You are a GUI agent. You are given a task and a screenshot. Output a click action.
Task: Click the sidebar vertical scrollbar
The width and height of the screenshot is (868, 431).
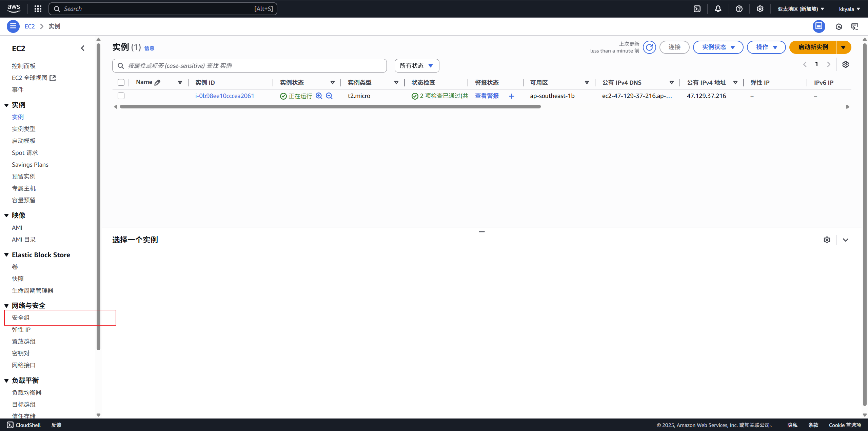[x=98, y=196]
